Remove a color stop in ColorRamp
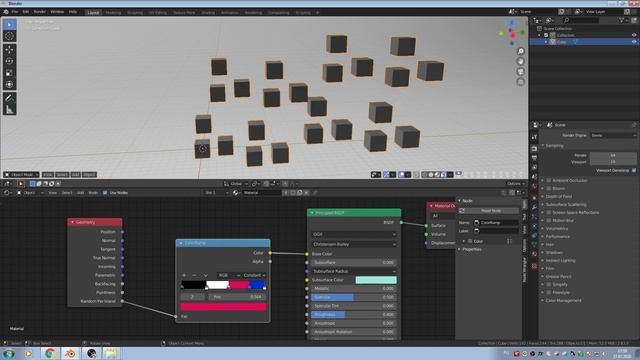640x360 pixels. (x=194, y=276)
